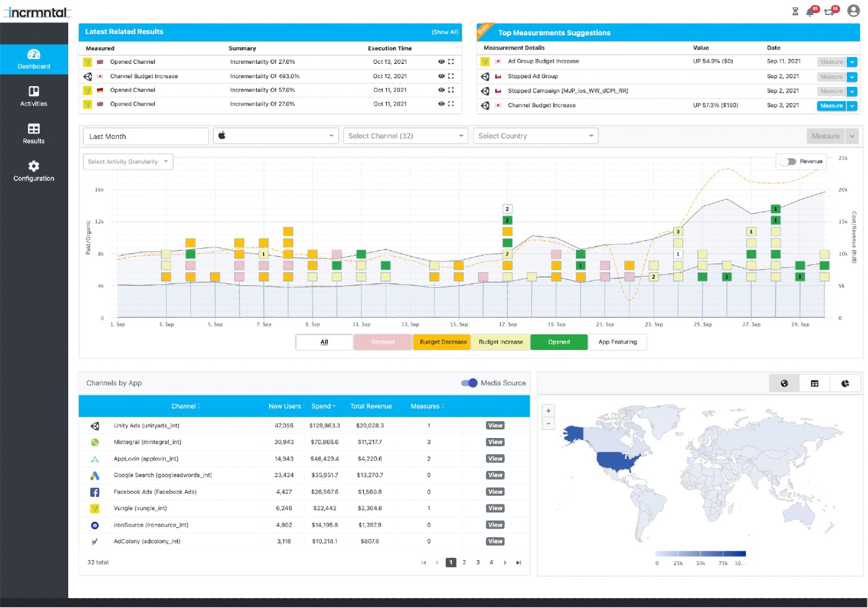Image resolution: width=868 pixels, height=608 pixels.
Task: Click View for Vungle row
Action: pos(495,509)
